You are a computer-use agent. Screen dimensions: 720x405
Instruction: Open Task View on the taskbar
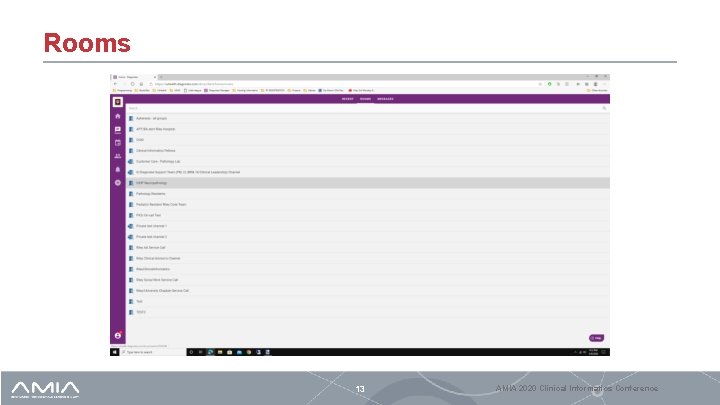201,352
